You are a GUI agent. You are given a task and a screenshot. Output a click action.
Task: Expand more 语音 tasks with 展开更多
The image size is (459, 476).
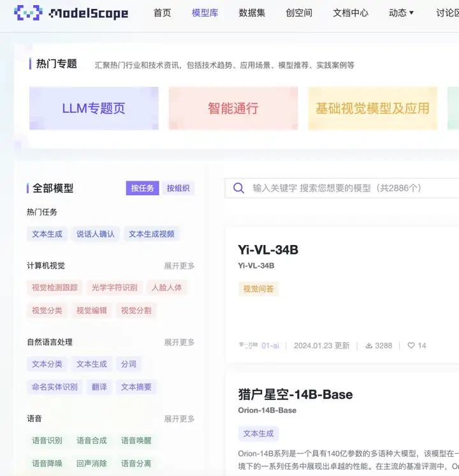pos(179,419)
